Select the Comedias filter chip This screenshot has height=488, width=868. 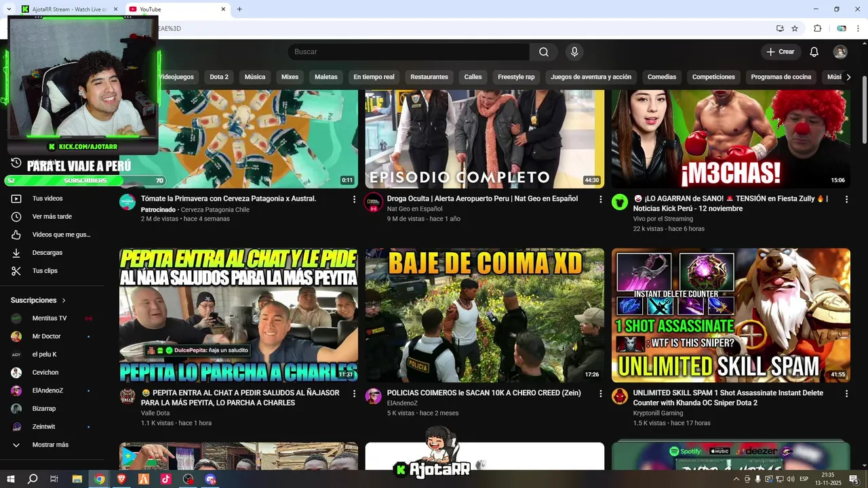coord(662,77)
